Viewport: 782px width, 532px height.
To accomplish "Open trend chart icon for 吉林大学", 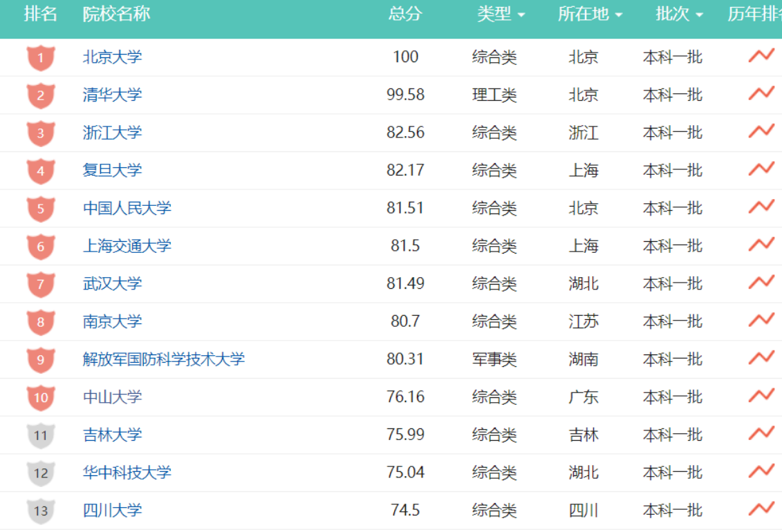I will pos(761,433).
